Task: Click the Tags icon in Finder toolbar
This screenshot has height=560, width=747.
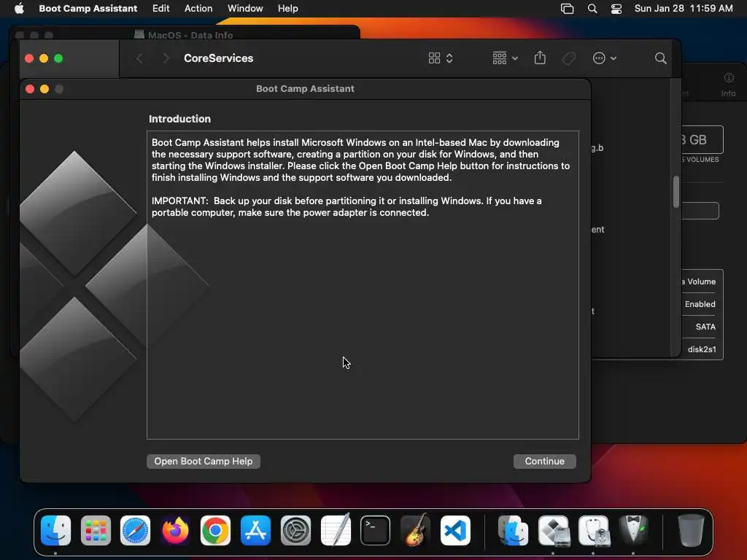Action: tap(568, 58)
